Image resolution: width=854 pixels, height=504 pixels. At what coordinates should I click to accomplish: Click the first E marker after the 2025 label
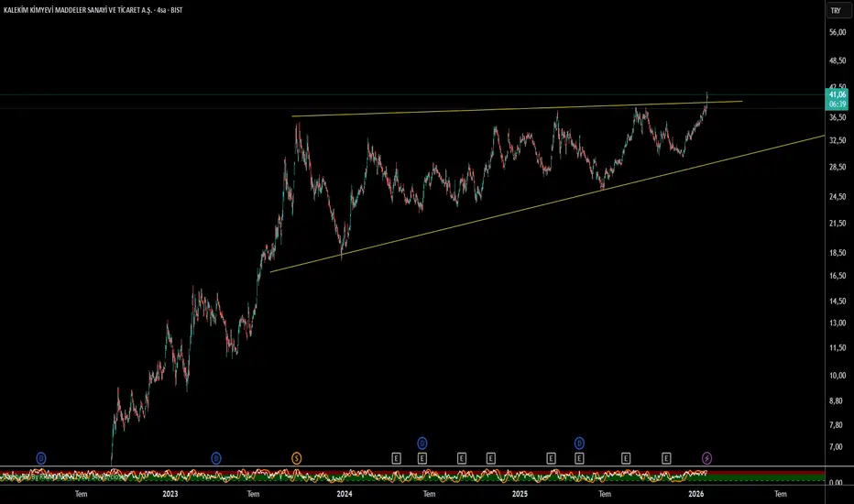pyautogui.click(x=552, y=458)
